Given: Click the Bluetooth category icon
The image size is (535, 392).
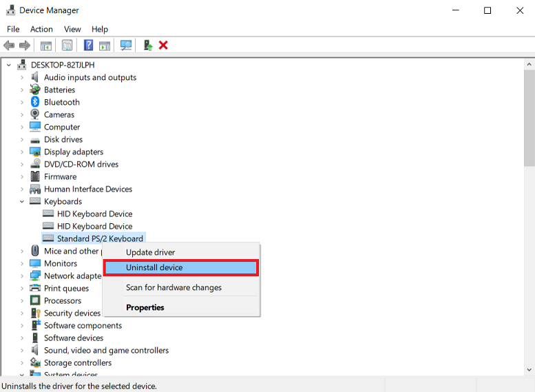Looking at the screenshot, I should coord(35,102).
